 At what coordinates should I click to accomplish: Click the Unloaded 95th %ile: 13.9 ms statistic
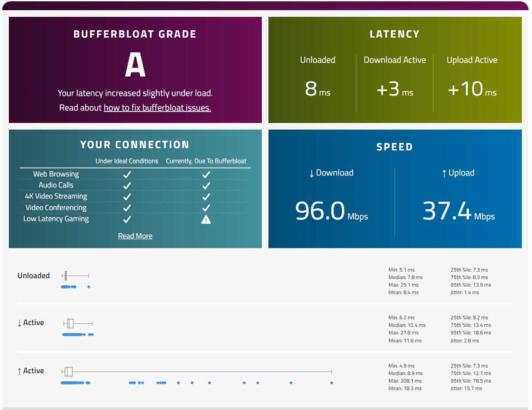[471, 285]
